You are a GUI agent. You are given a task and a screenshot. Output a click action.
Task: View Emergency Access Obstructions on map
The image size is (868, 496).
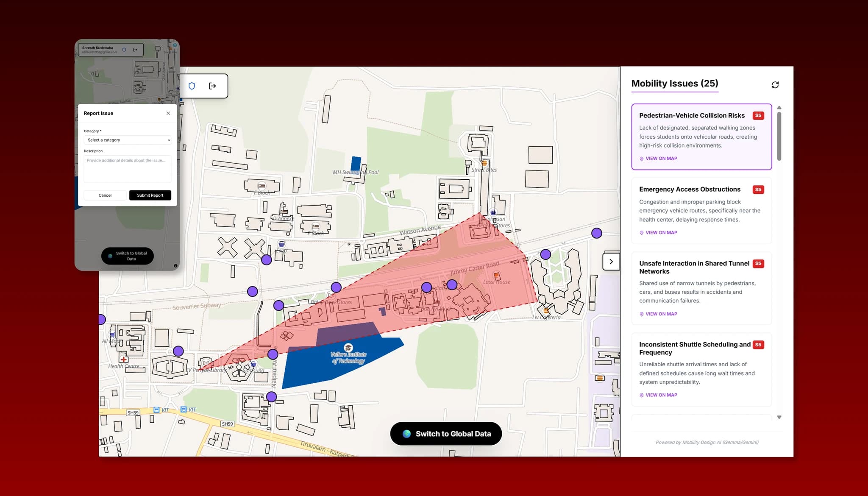pos(658,233)
